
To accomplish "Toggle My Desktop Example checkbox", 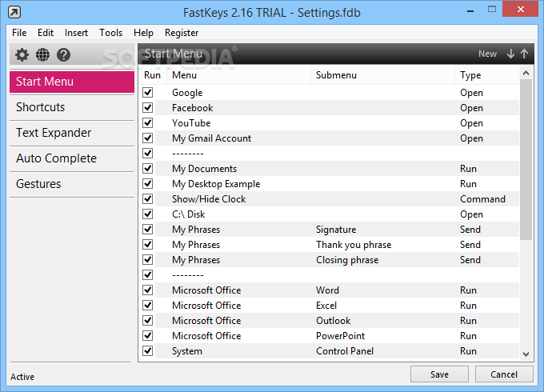I will [x=148, y=183].
